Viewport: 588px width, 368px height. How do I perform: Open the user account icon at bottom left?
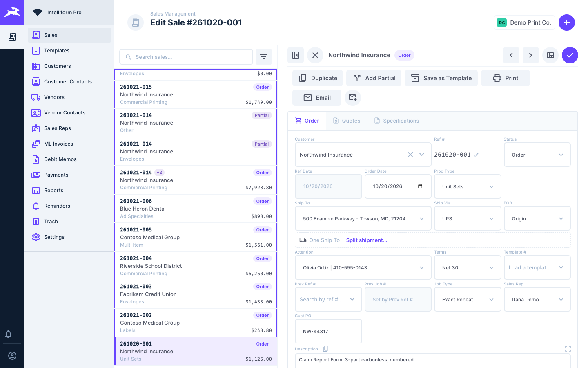point(12,356)
